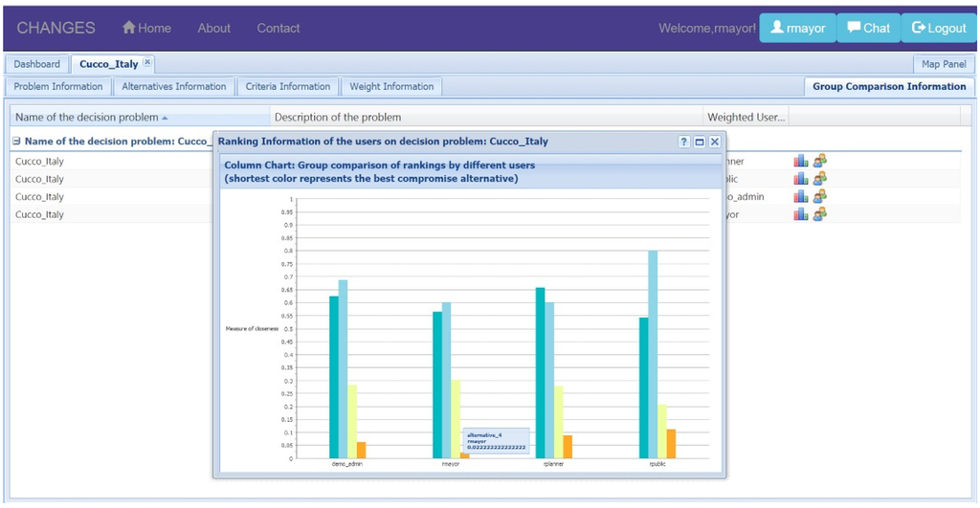
Task: Open bar chart icon in first grid row
Action: (800, 161)
